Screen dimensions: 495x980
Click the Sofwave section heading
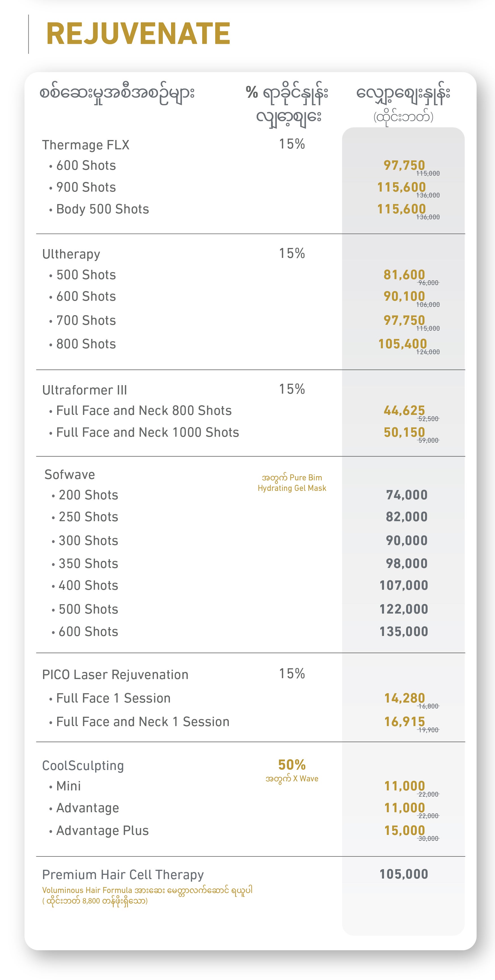click(x=70, y=474)
